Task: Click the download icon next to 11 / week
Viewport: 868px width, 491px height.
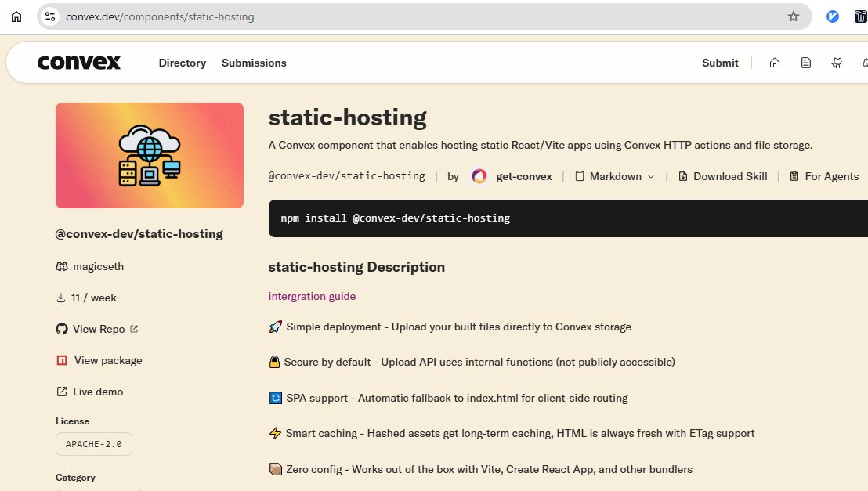Action: click(61, 298)
